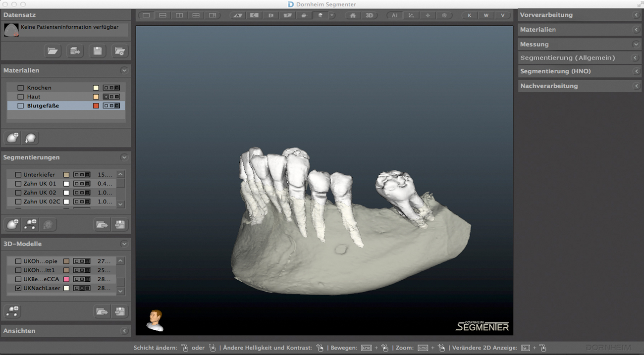Uncheck the UKNachLaser 3D model
Viewport: 644px width, 355px height.
(18, 288)
